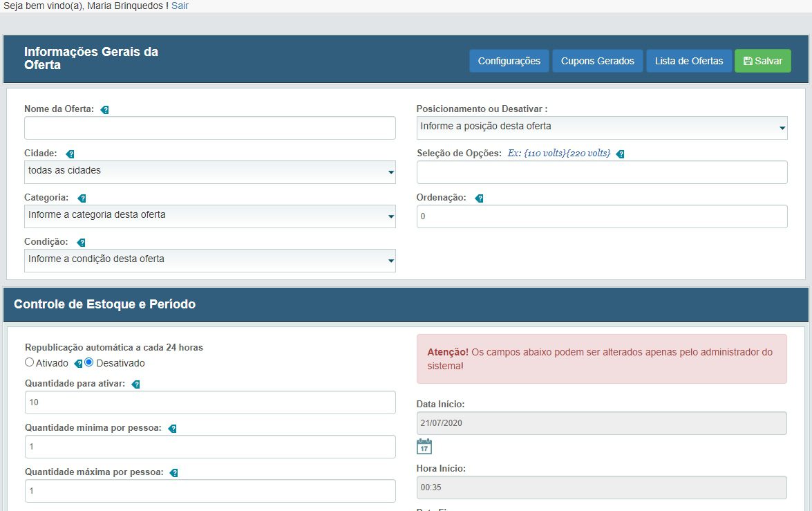Focus the Ordenação input field
The height and width of the screenshot is (511, 812).
point(602,216)
